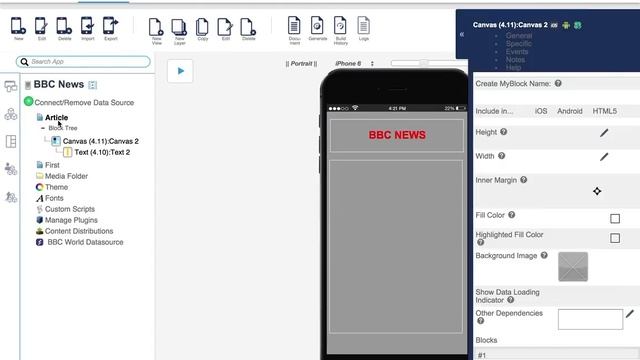The image size is (640, 360).
Task: Click the pencil icon beside Other Dependencies
Action: pyautogui.click(x=630, y=313)
